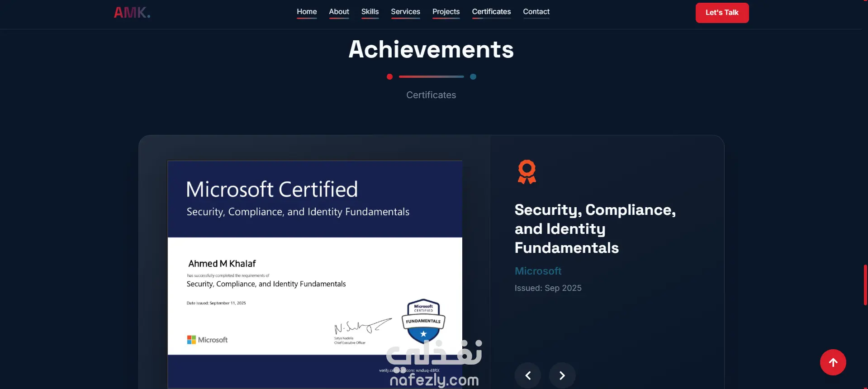868x389 pixels.
Task: Click the page vertical scrollbar thumb
Action: coord(865,285)
